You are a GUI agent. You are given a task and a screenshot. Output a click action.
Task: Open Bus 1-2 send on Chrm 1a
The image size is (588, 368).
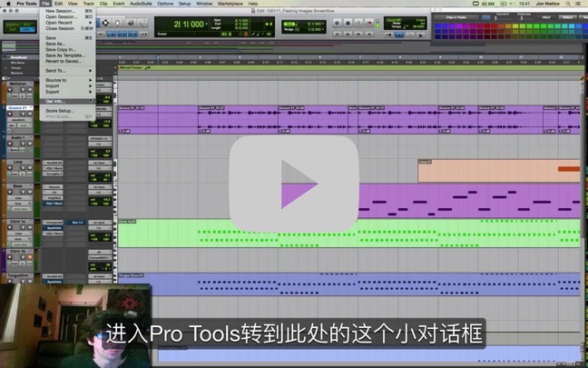76,223
